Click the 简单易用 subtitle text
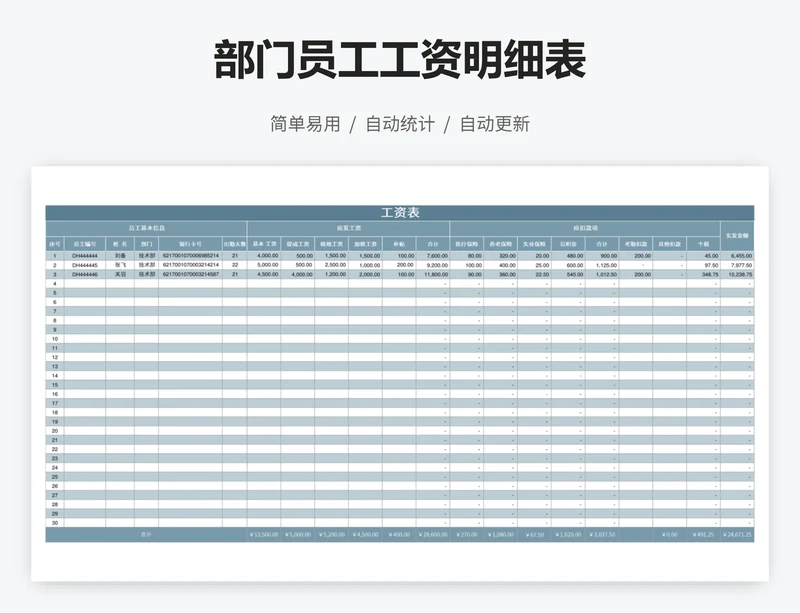The height and width of the screenshot is (613, 800). point(305,124)
